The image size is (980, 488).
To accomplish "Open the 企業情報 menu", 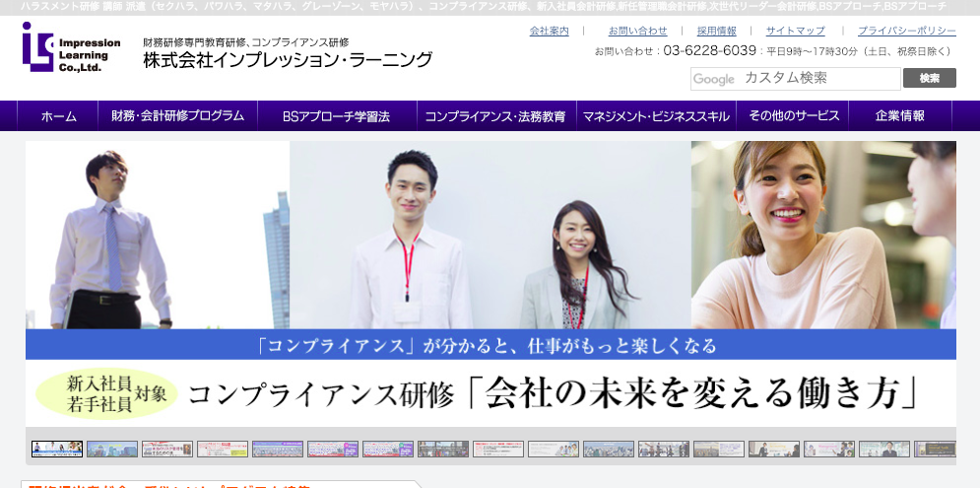I will [900, 115].
